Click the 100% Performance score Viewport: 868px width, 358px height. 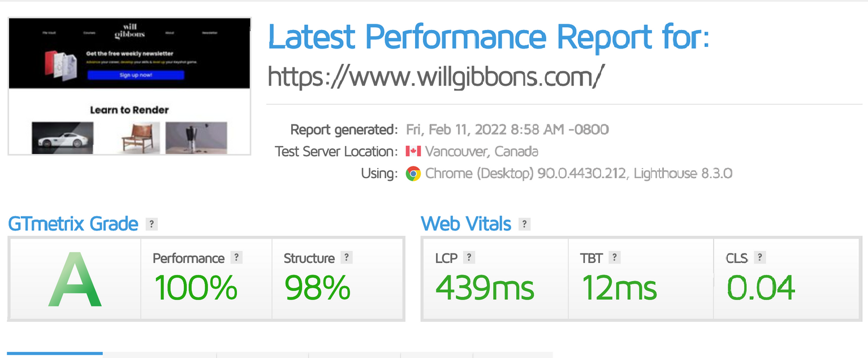click(196, 287)
